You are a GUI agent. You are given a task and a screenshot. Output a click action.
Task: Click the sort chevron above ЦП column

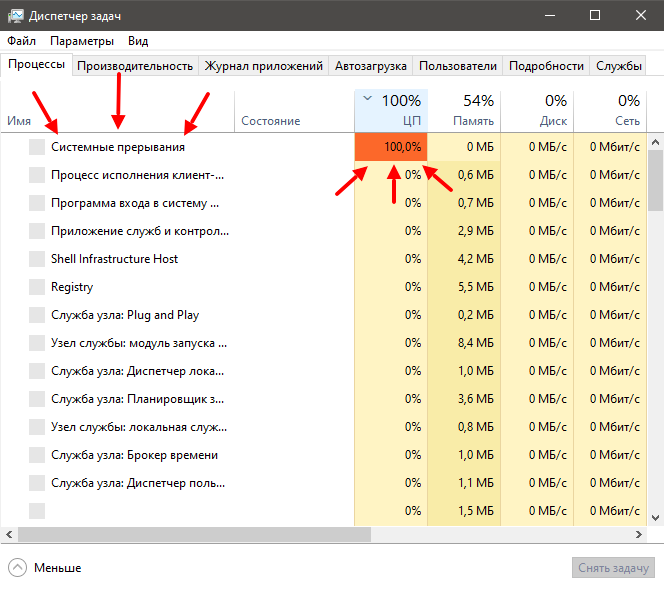367,99
